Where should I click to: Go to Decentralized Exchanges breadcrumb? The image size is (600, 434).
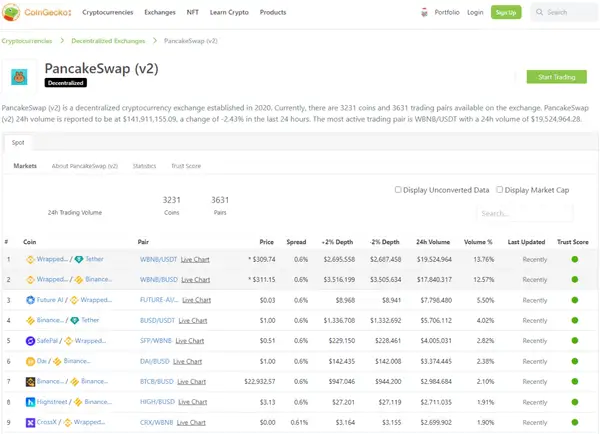[x=108, y=41]
